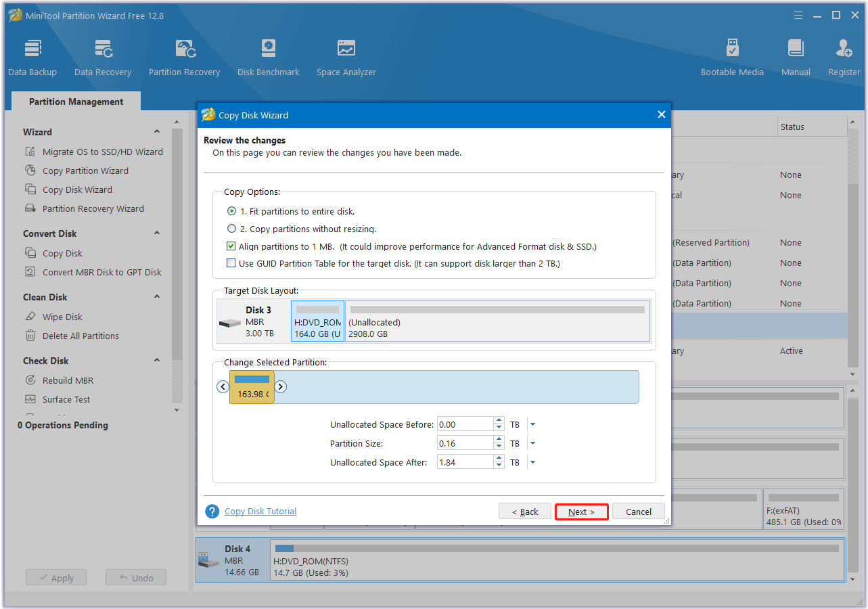868x609 pixels.
Task: Select Fit partitions to entire disk option
Action: tap(232, 211)
